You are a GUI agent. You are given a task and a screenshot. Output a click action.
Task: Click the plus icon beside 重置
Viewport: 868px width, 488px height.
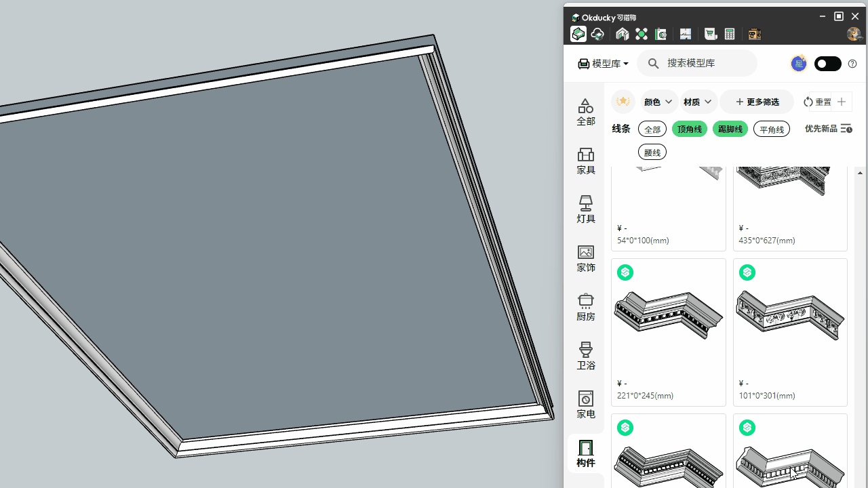(842, 102)
